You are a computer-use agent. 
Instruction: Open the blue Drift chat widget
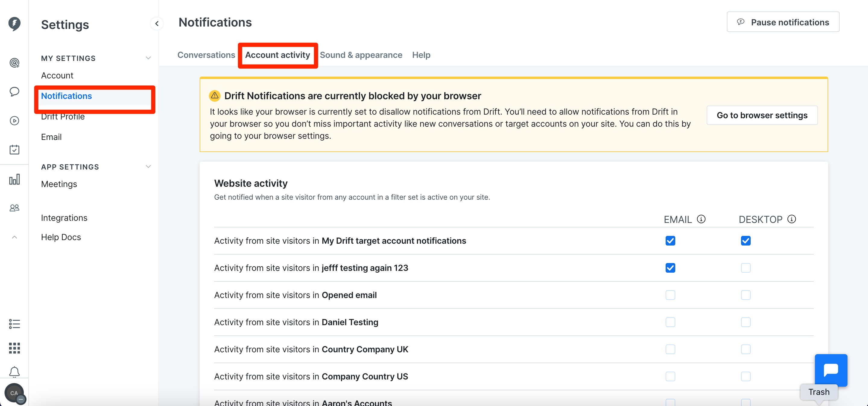tap(831, 370)
